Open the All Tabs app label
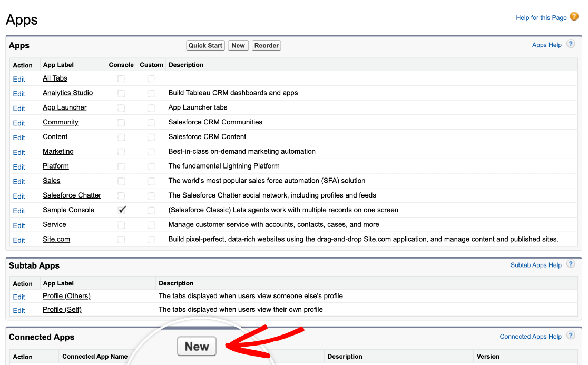 tap(55, 78)
